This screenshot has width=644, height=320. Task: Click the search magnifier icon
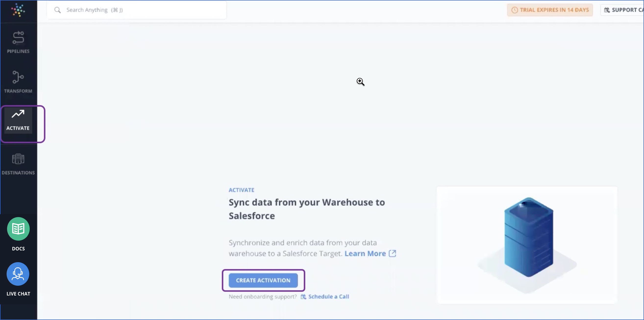click(x=58, y=10)
